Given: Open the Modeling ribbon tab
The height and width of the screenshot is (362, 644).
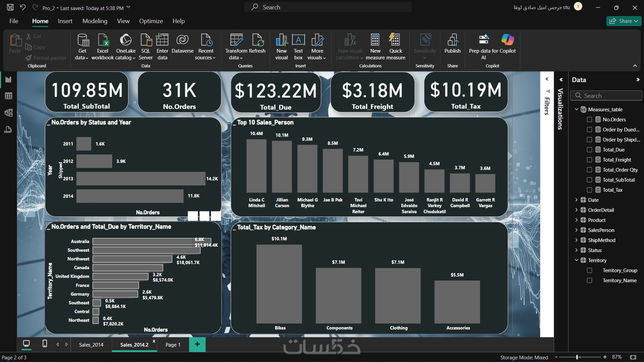Looking at the screenshot, I should pos(95,21).
